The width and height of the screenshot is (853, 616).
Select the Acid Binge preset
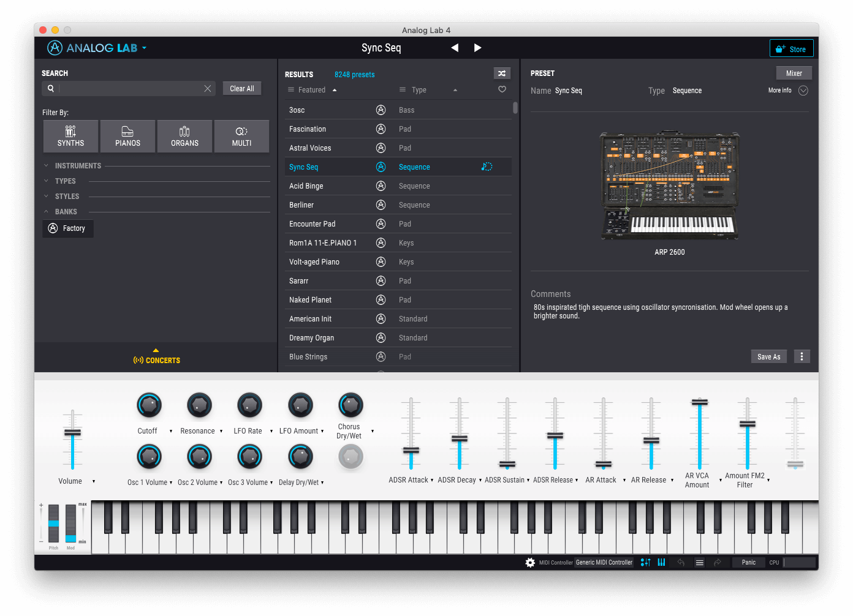point(306,186)
